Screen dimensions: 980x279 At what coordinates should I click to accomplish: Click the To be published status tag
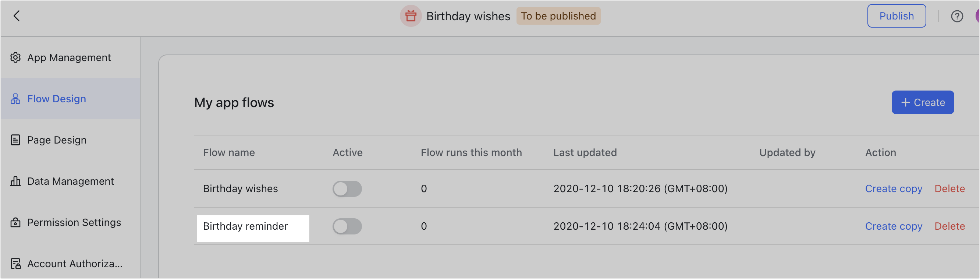pos(558,16)
